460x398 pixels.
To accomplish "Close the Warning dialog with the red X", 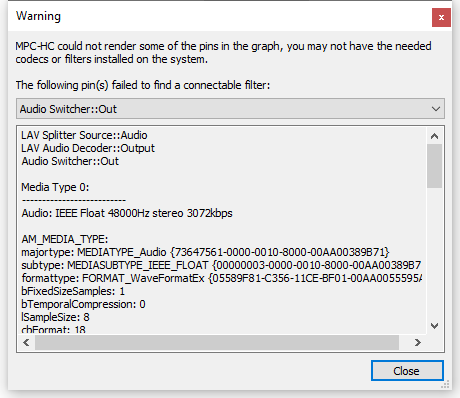I will [x=441, y=17].
